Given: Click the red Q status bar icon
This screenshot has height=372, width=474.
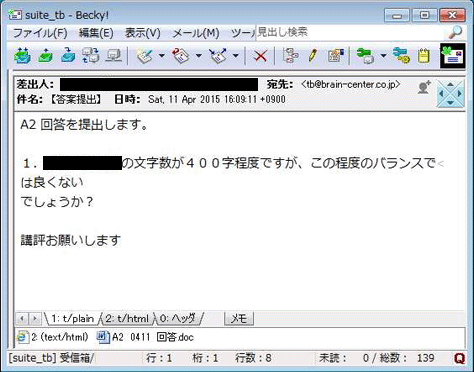Looking at the screenshot, I should pos(459,358).
